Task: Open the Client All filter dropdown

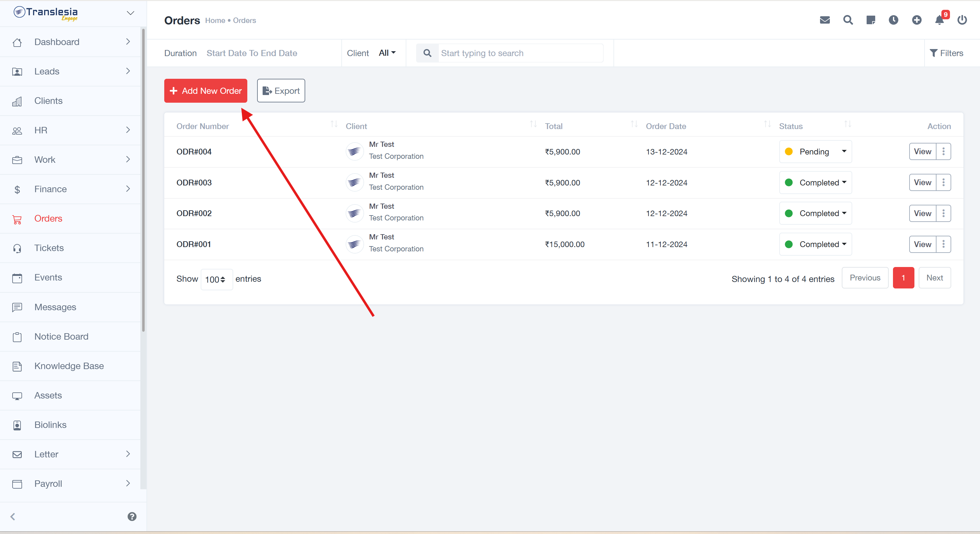Action: [x=387, y=53]
